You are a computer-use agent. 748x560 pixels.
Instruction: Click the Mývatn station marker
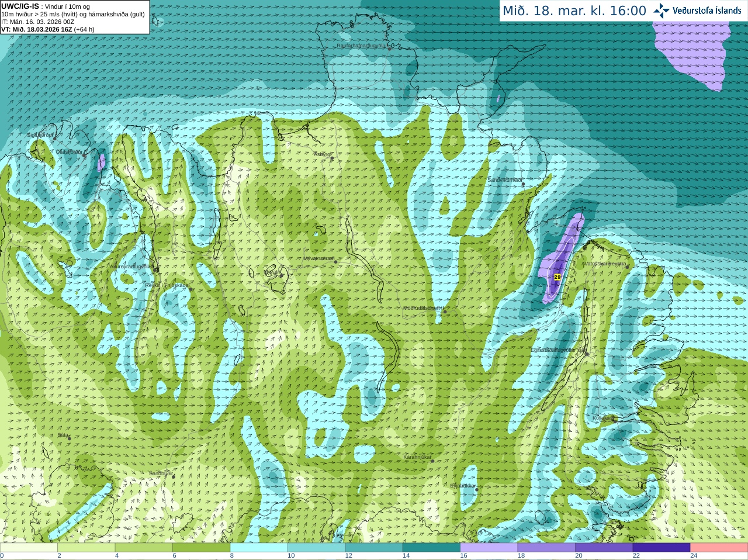(x=281, y=275)
